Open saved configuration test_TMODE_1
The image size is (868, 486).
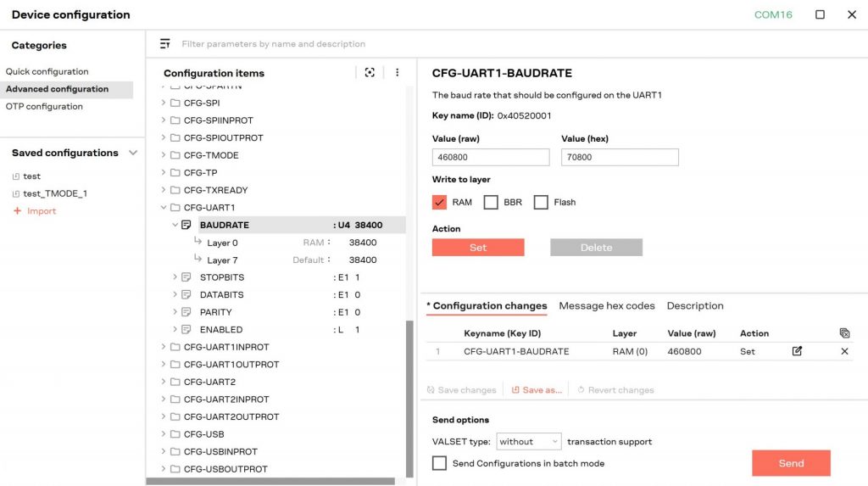click(x=54, y=193)
